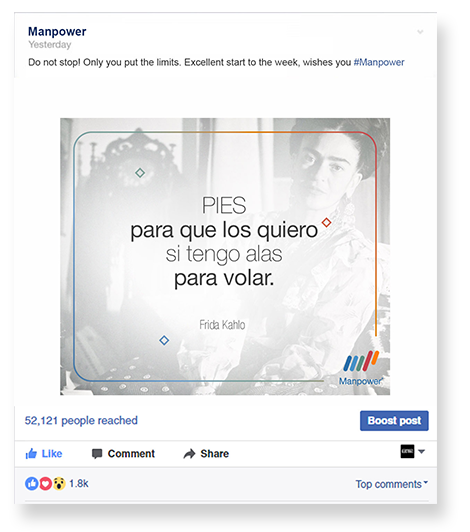View the 52,121 people reached details
The width and height of the screenshot is (470, 532).
tap(81, 421)
